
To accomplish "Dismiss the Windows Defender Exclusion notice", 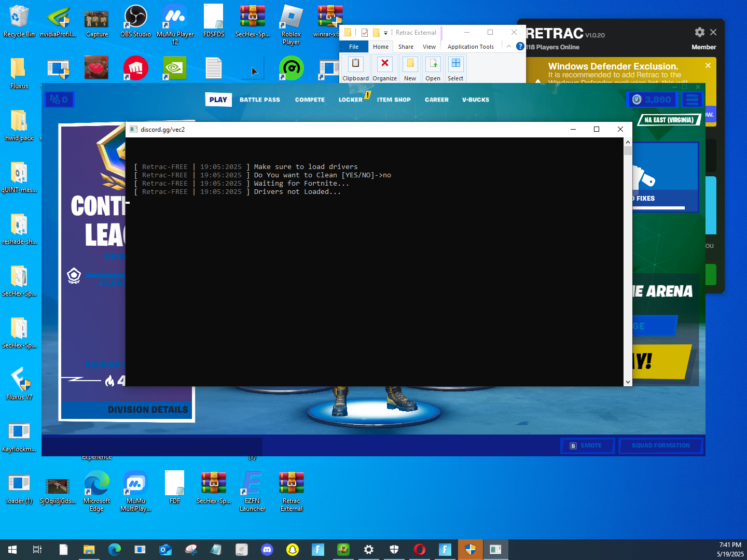I will point(708,65).
